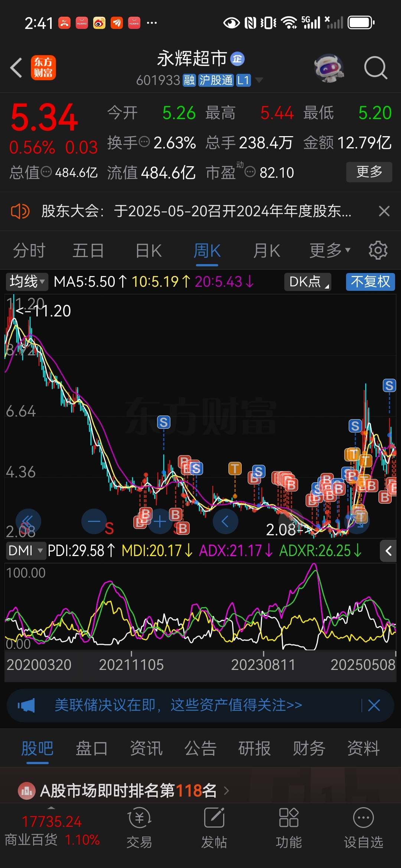
Task: Switch to the 资讯 tab
Action: point(146,748)
